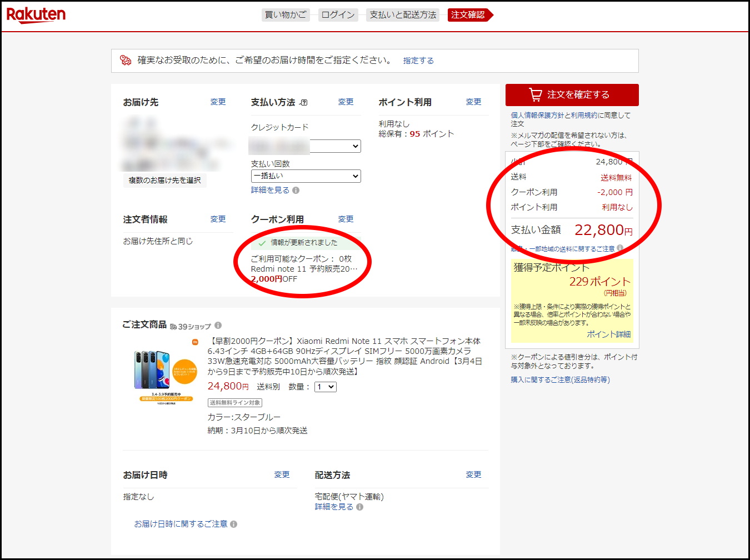
Task: Click the info icon next to 詳細を見る under 支払い回数
Action: coord(296,190)
